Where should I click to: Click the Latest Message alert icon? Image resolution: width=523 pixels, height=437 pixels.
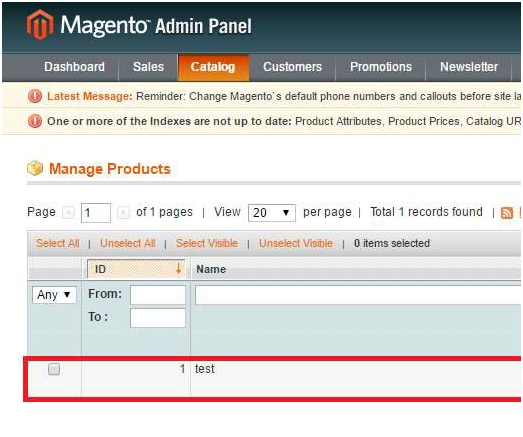[x=35, y=96]
